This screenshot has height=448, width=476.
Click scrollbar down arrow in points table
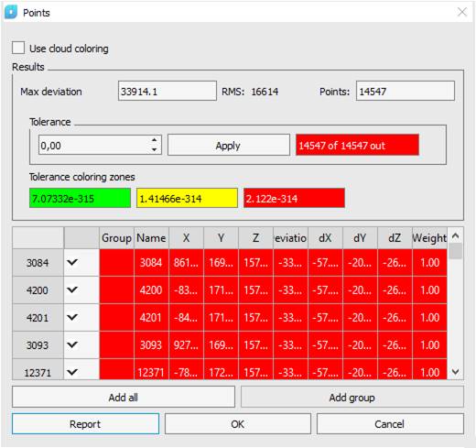click(456, 372)
